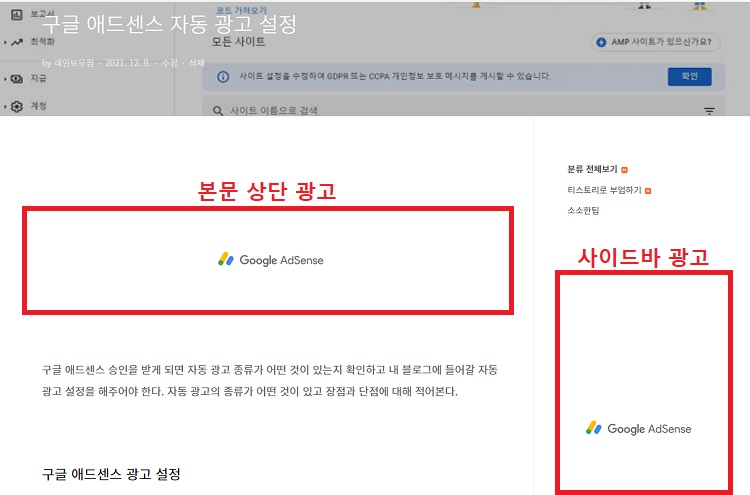Click the Reports (보고서) chart icon

(17, 14)
